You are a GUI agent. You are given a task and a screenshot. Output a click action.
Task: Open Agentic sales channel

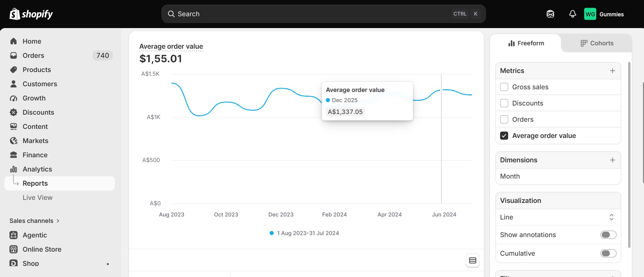click(35, 235)
